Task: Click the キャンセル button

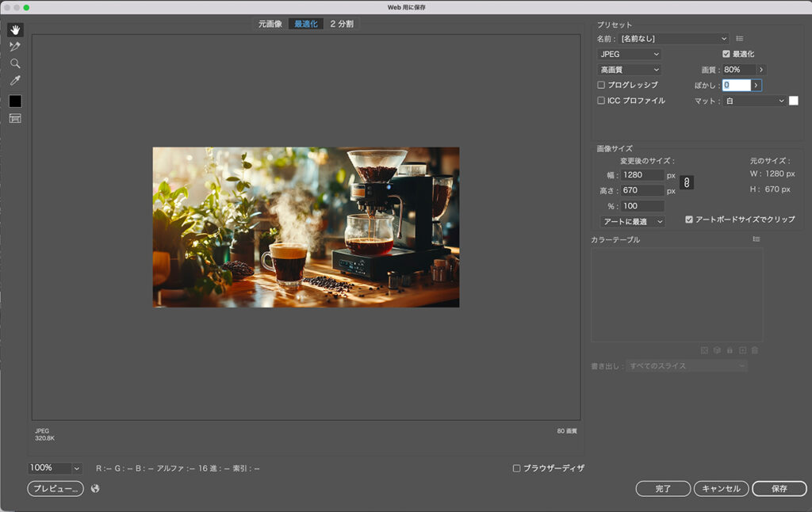Action: tap(721, 489)
